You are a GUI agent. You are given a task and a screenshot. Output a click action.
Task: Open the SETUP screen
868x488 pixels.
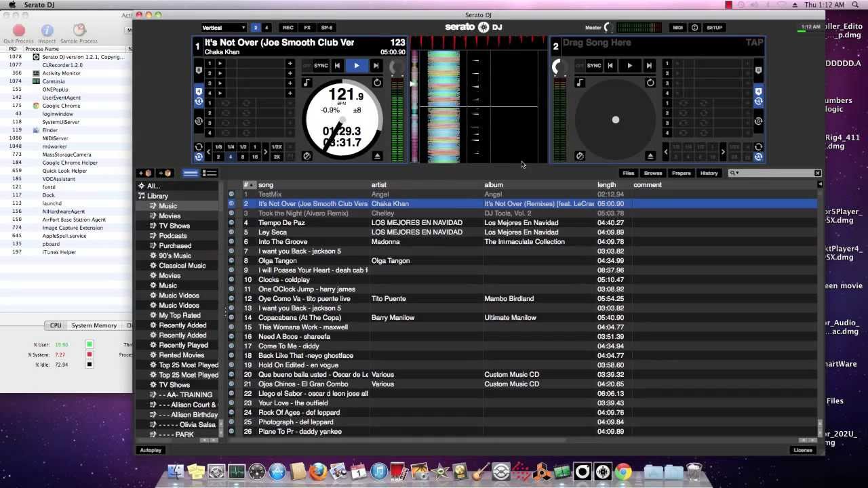(714, 28)
